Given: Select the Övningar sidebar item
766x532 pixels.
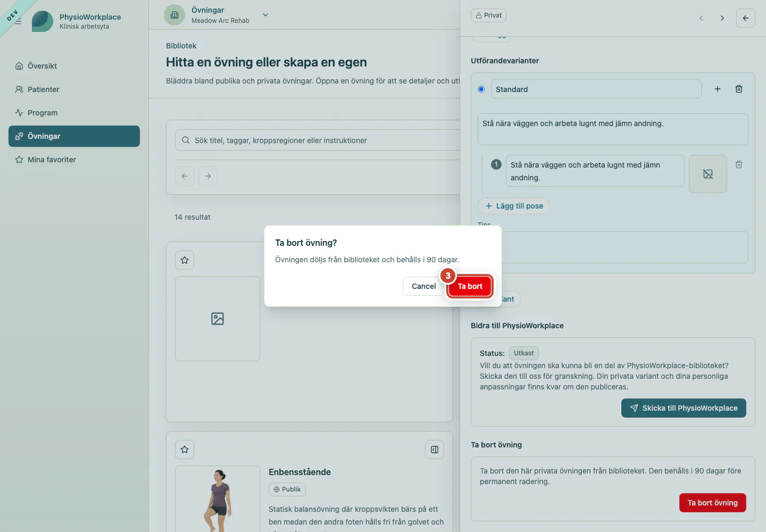Looking at the screenshot, I should point(74,136).
